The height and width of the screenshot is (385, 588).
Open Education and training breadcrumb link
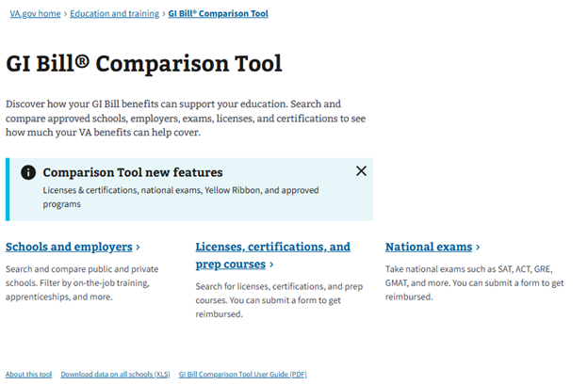tap(114, 14)
